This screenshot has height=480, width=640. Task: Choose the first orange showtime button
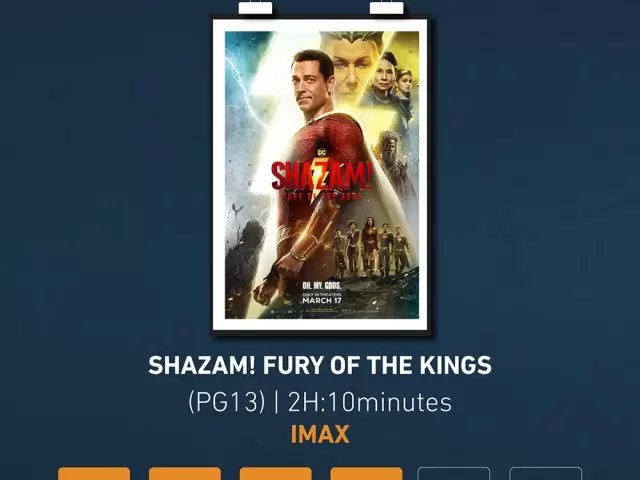[x=94, y=474]
